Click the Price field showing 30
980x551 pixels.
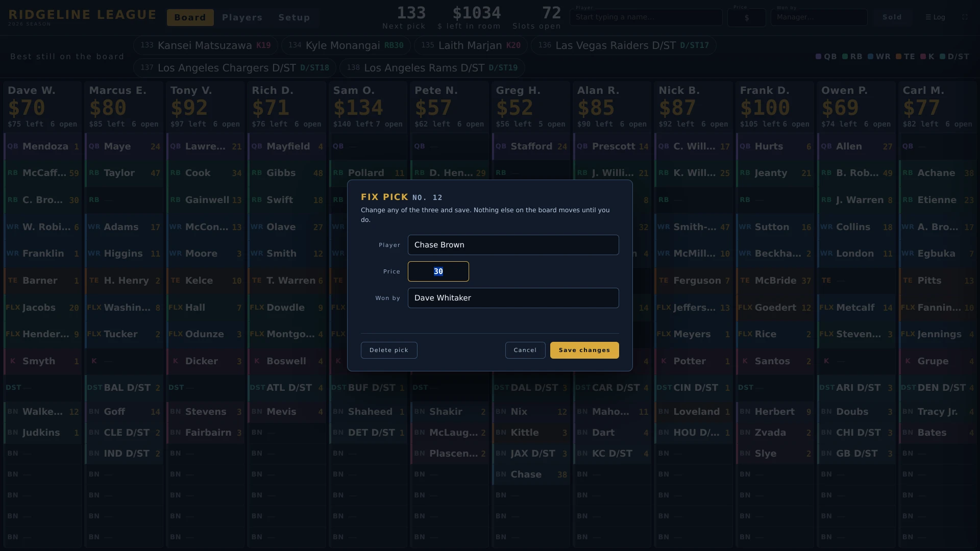(438, 271)
